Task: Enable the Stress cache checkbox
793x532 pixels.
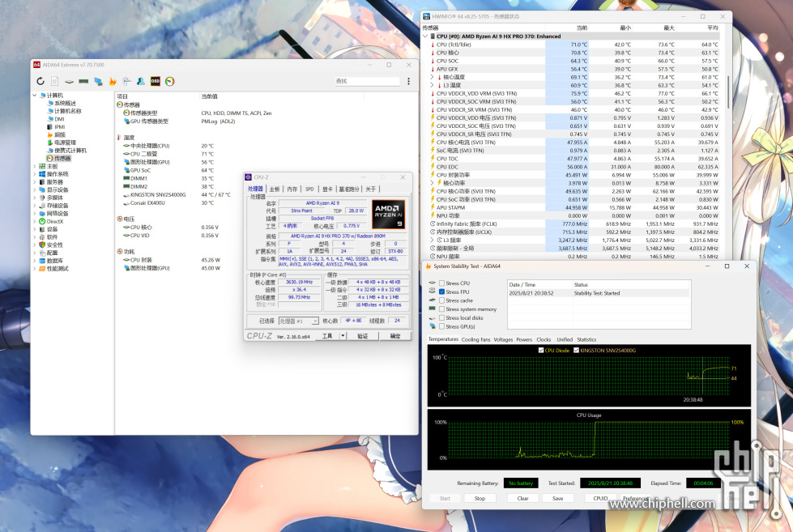Action: point(442,300)
